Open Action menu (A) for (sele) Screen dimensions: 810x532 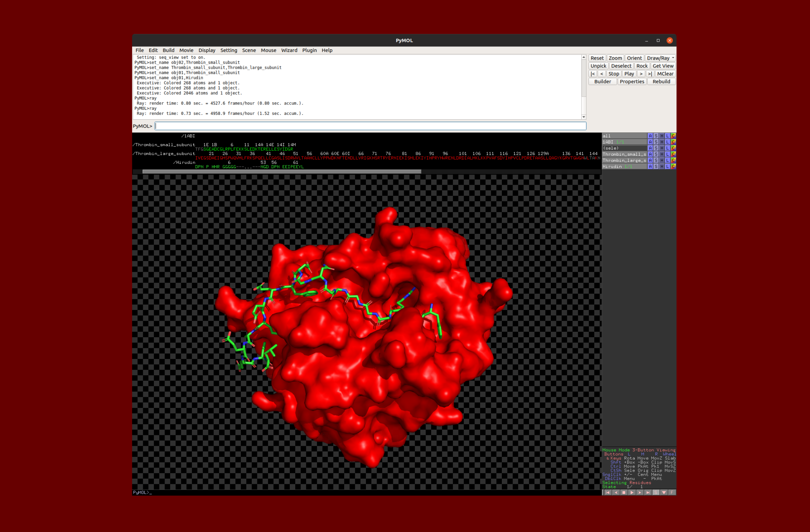(650, 148)
